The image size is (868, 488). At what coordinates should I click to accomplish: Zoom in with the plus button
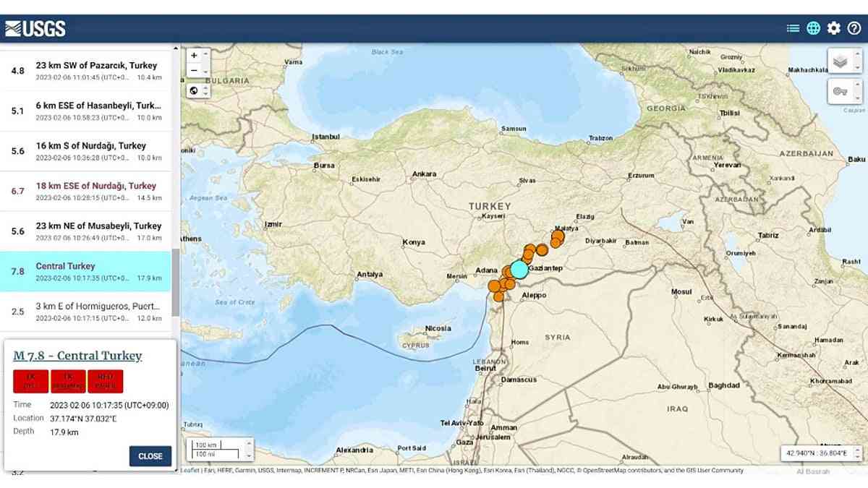click(194, 55)
